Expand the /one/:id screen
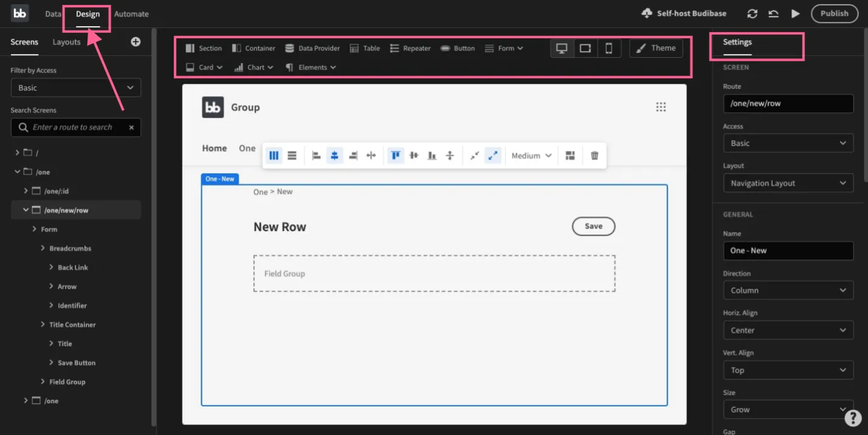Image resolution: width=868 pixels, height=435 pixels. [26, 191]
